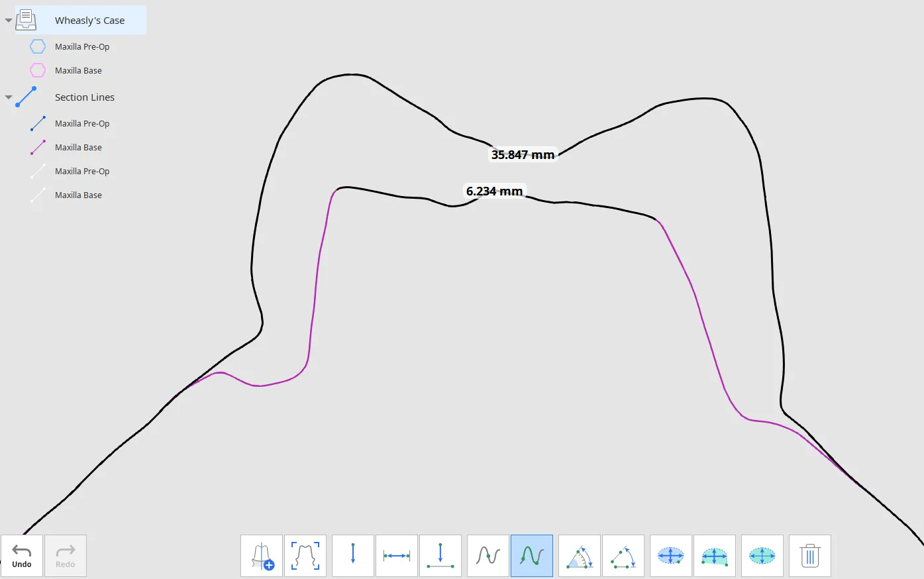Select the vertical distance measurement tool
The width and height of the screenshot is (924, 579).
click(x=353, y=556)
